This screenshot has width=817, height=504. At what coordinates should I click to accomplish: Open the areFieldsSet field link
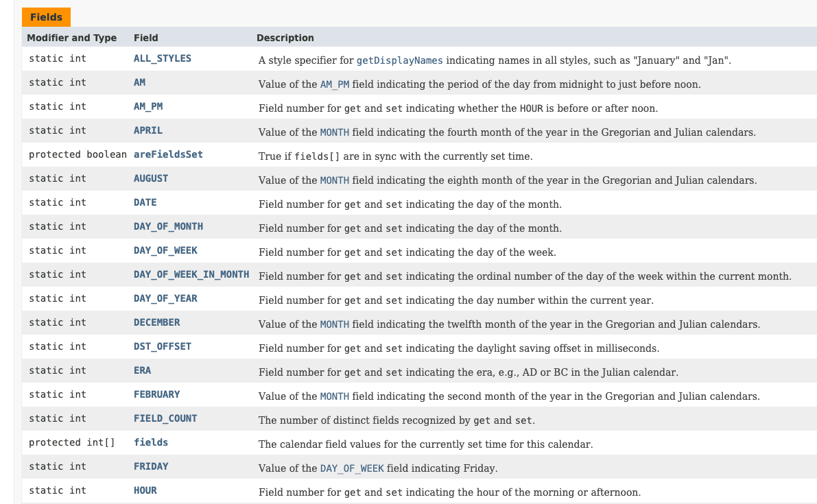[168, 154]
